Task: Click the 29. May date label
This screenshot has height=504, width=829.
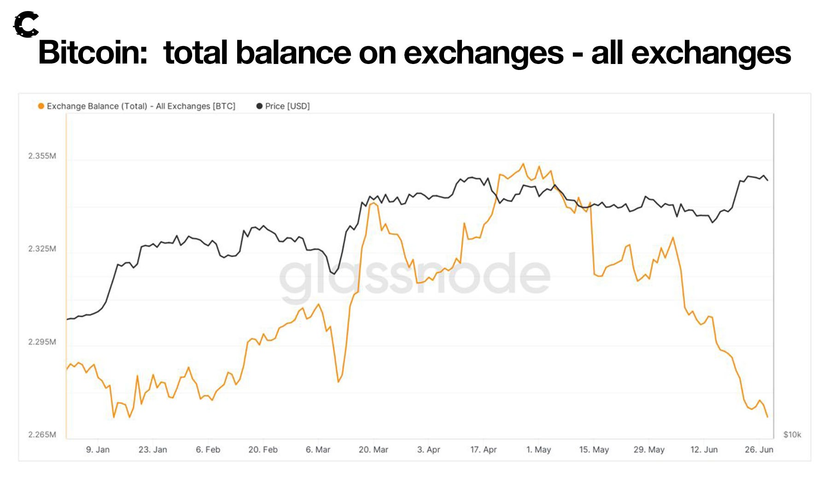Action: [x=649, y=450]
